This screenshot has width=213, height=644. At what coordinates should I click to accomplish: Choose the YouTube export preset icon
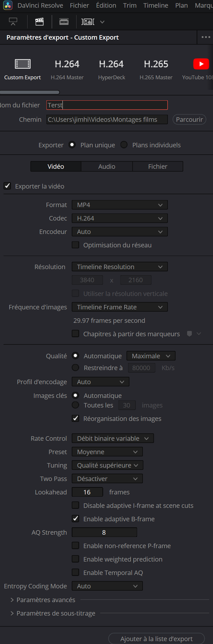point(201,64)
